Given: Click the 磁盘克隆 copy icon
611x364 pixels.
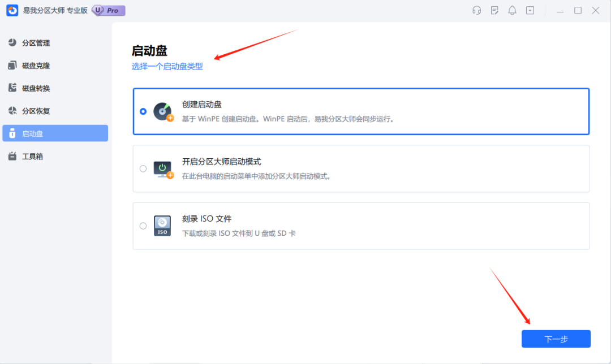Looking at the screenshot, I should (12, 65).
